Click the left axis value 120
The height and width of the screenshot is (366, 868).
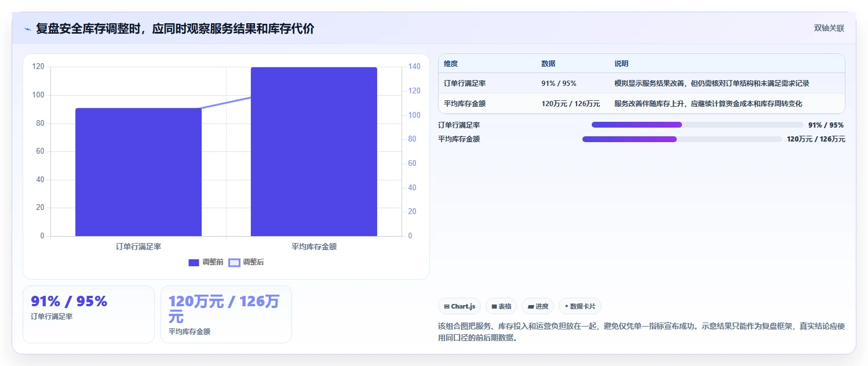38,67
